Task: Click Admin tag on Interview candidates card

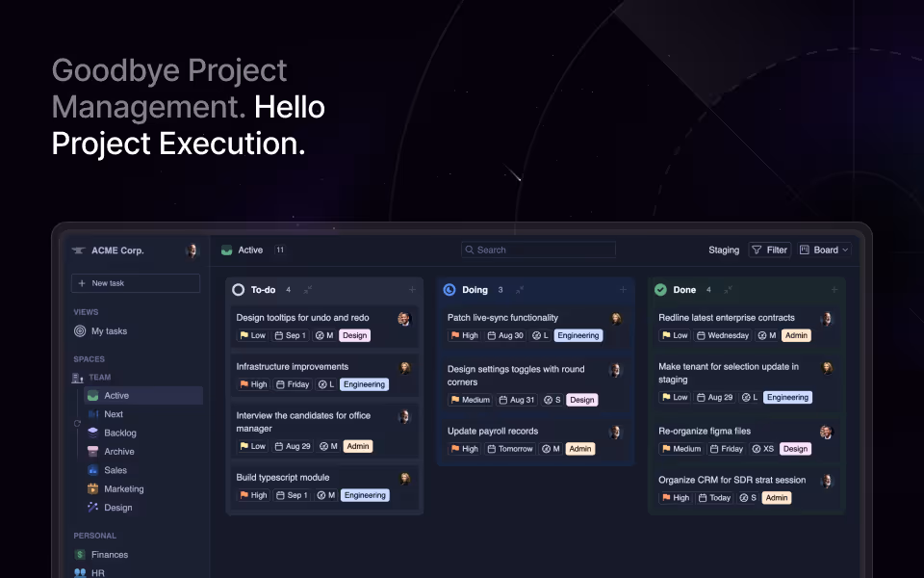Action: (x=358, y=446)
